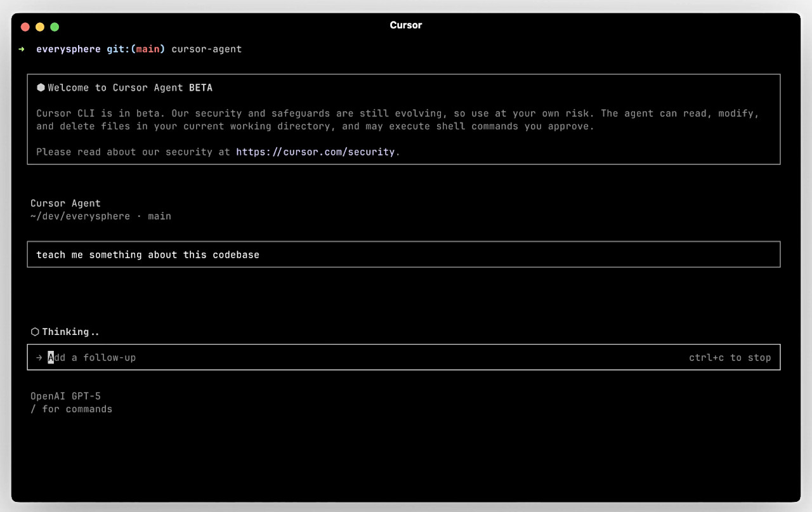The image size is (812, 512).
Task: Minimize window with the yellow button
Action: pos(40,27)
